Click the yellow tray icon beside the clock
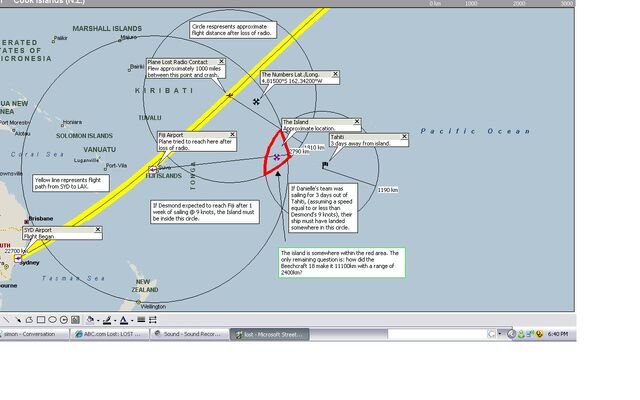The width and height of the screenshot is (640, 400). (539, 334)
